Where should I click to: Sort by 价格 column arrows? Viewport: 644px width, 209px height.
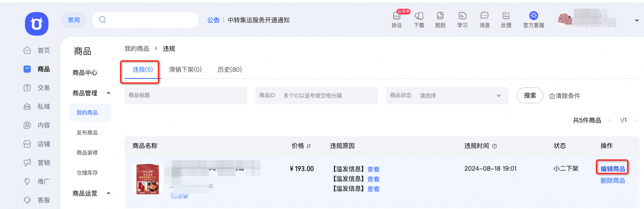[309, 146]
